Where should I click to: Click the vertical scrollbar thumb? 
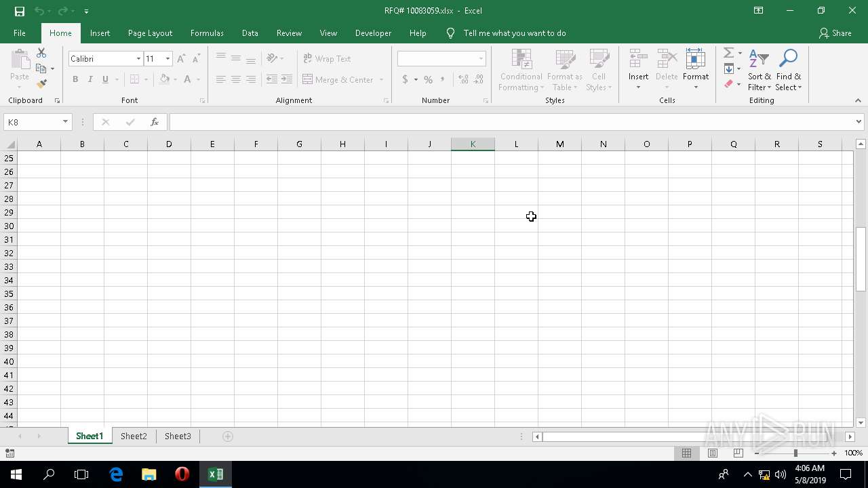tap(861, 259)
